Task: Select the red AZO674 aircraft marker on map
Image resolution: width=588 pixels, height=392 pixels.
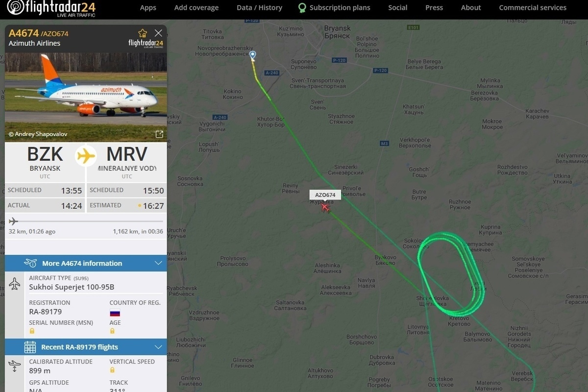Action: [325, 207]
